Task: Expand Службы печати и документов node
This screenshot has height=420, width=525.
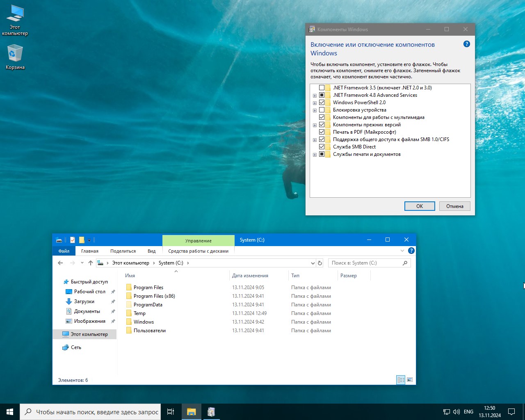Action: (315, 155)
